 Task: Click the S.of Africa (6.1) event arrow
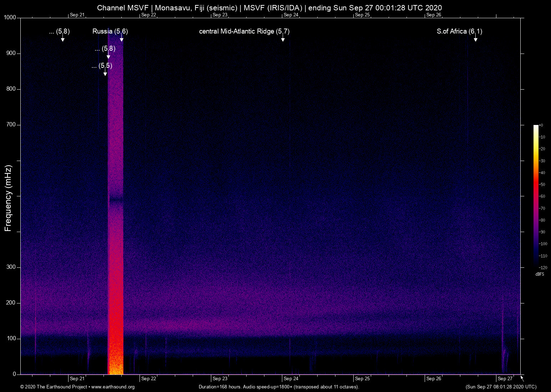click(x=475, y=40)
